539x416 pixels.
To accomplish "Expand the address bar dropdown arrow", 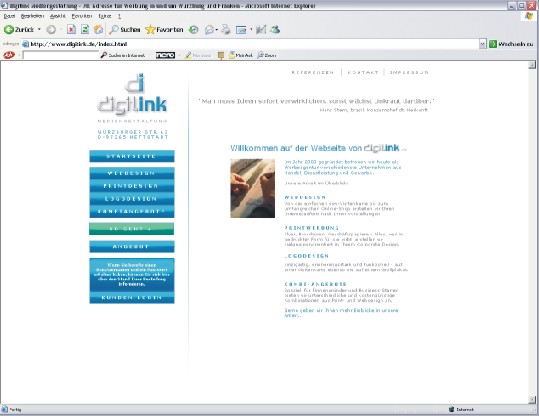I will 483,44.
